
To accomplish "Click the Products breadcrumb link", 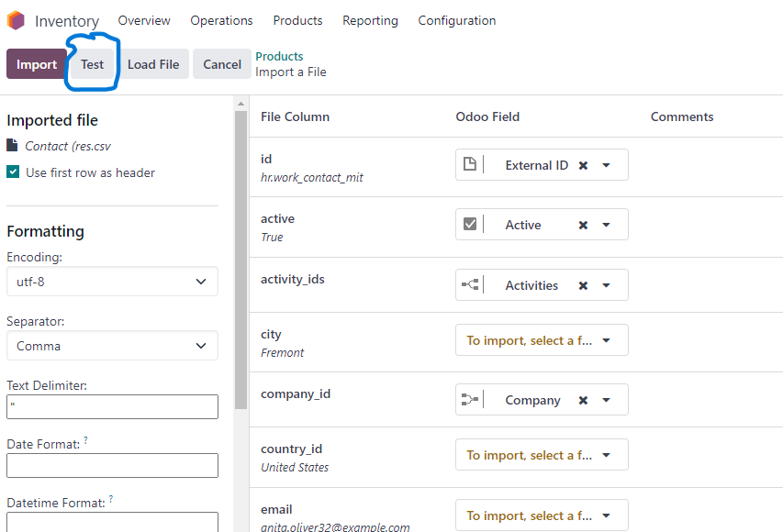I will click(279, 56).
